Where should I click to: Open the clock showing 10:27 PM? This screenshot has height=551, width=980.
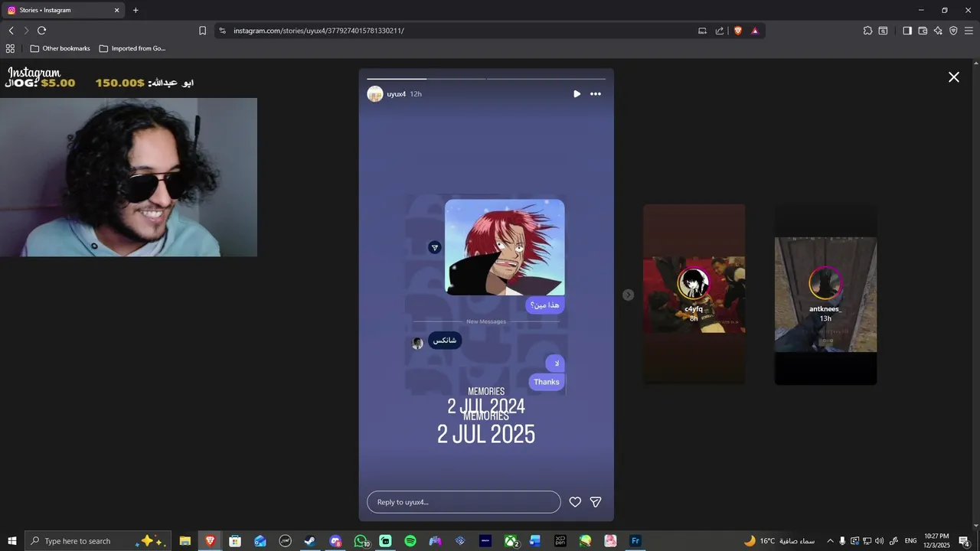(x=936, y=541)
